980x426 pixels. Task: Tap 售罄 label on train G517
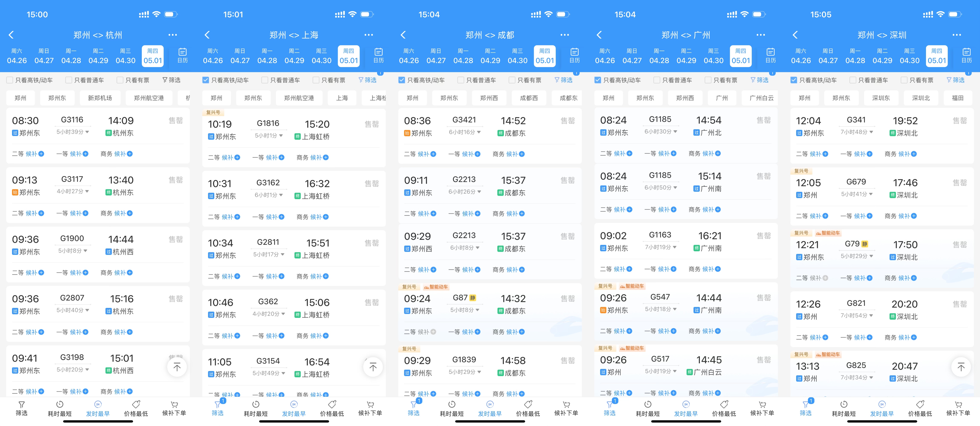(x=764, y=360)
